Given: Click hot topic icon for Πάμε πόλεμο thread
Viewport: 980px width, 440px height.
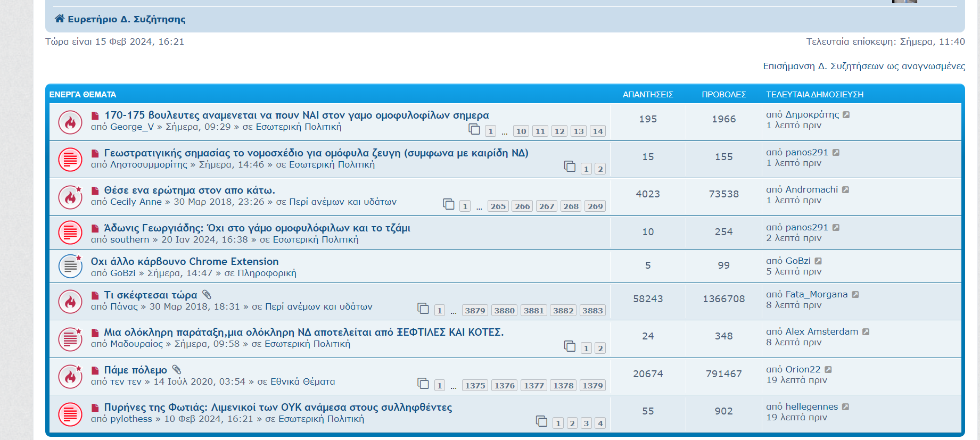Looking at the screenshot, I should point(70,377).
